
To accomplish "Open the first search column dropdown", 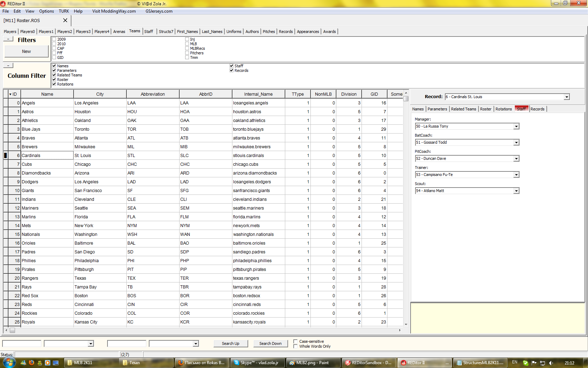I will (91, 344).
